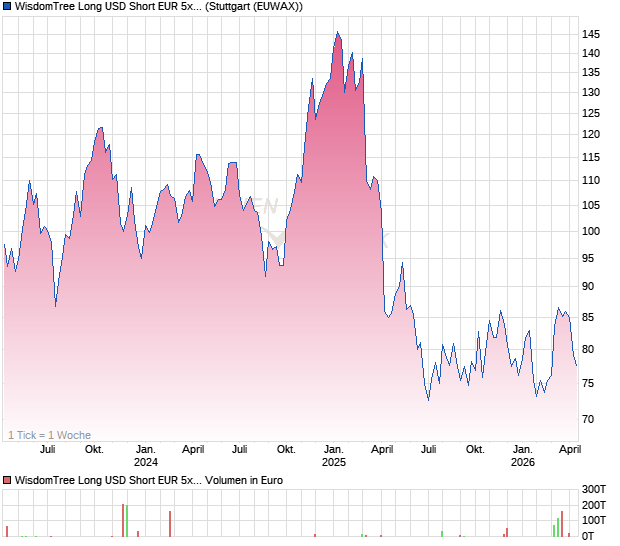Click the 100T volume axis label
The image size is (620, 546).
pos(594,520)
